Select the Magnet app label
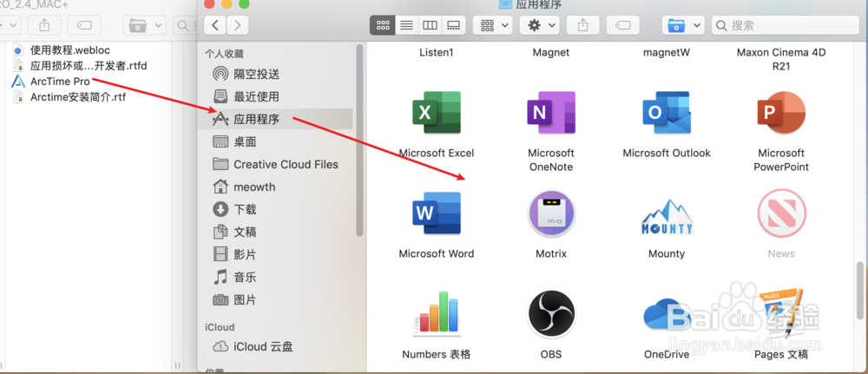Viewport: 868px width, 374px height. coord(551,53)
